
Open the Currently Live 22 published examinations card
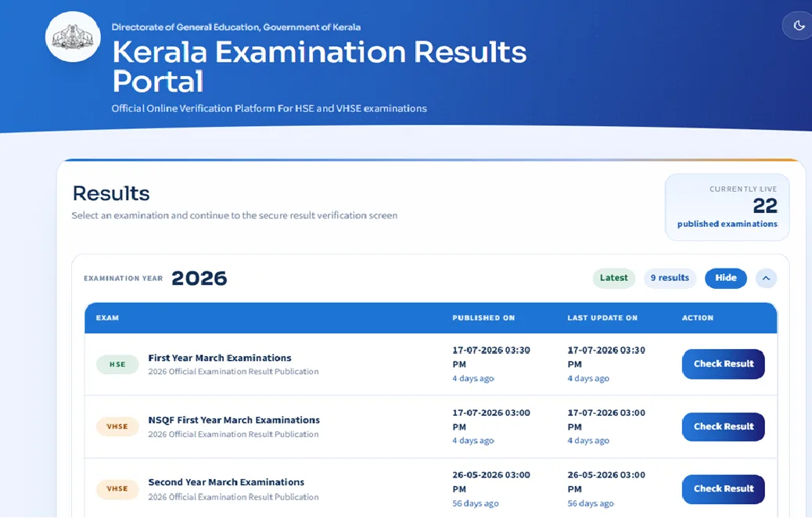[727, 207]
